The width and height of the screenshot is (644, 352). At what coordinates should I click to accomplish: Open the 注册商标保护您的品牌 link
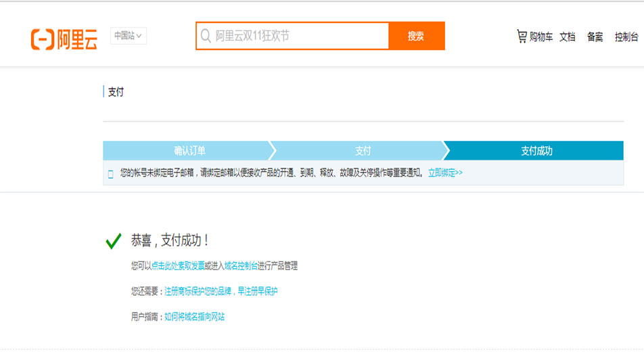(198, 291)
